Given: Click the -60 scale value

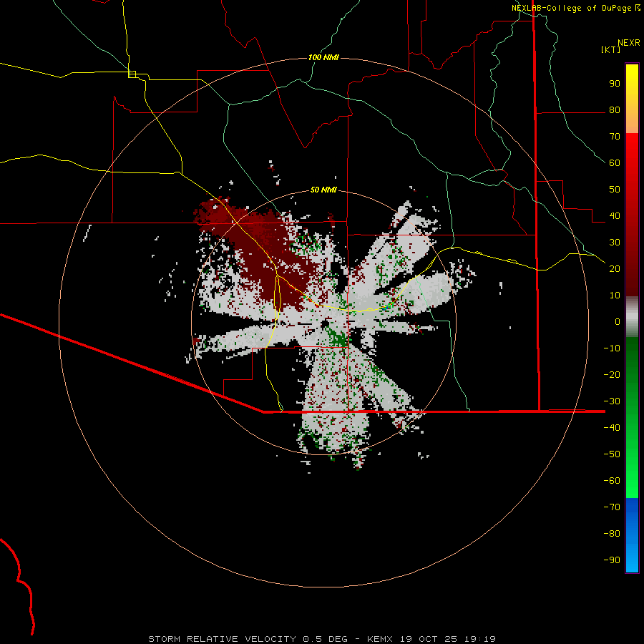Looking at the screenshot, I should point(612,481).
